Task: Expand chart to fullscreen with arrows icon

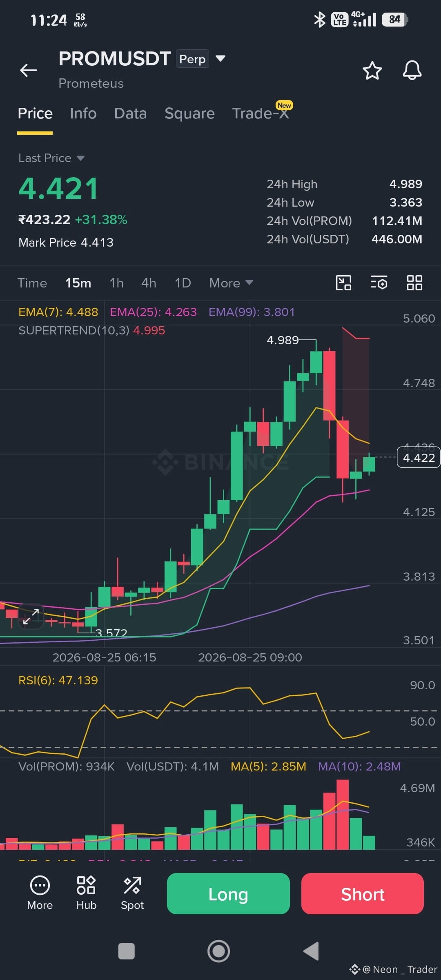Action: (31, 617)
